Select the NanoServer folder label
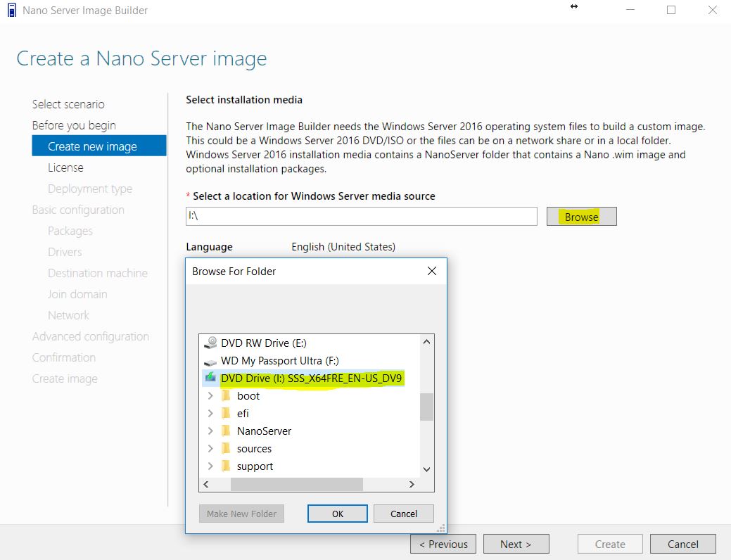 pyautogui.click(x=264, y=431)
